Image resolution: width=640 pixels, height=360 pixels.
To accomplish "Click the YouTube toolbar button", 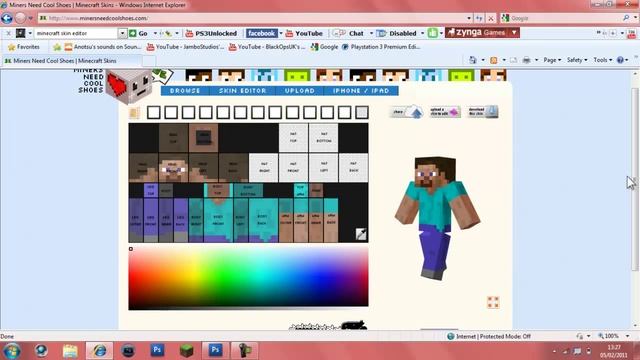I will point(304,33).
